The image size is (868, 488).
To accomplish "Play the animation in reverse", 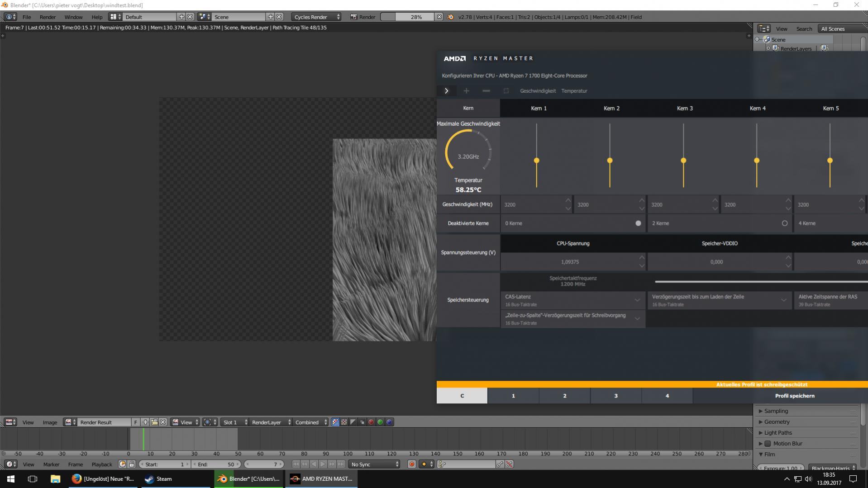I will (314, 464).
